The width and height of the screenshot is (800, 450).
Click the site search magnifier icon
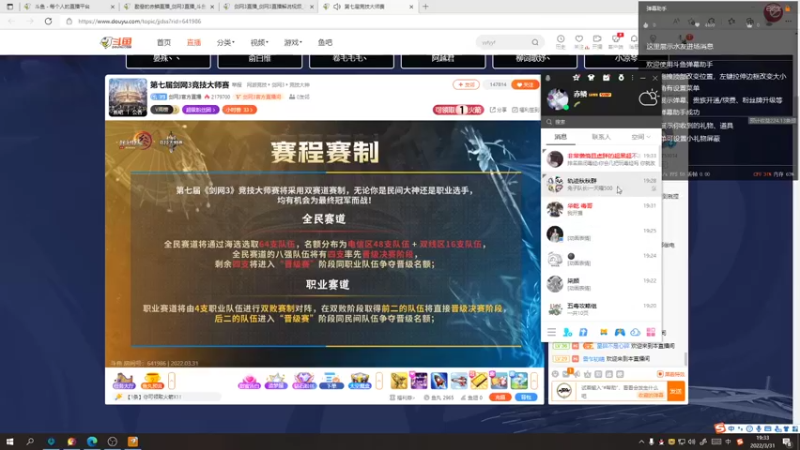click(x=535, y=42)
